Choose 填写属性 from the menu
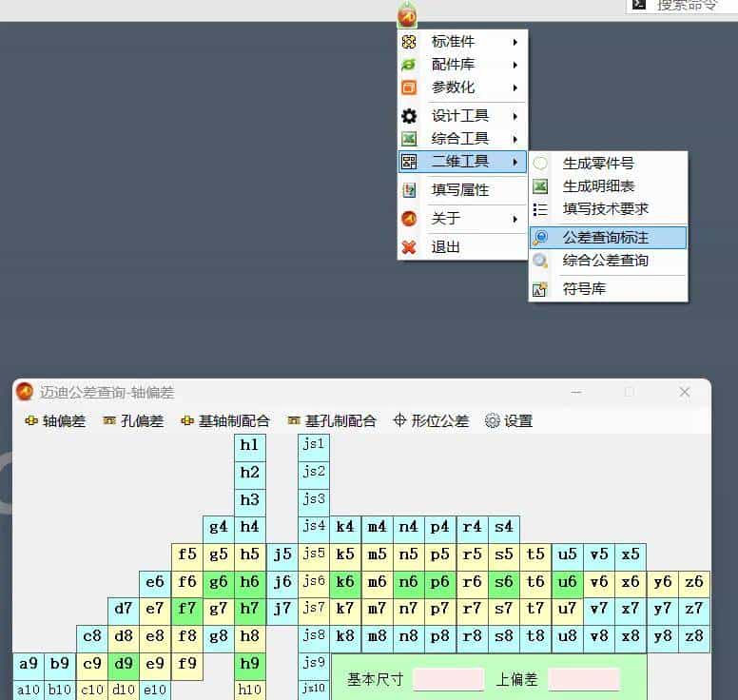The image size is (738, 700). click(x=462, y=190)
